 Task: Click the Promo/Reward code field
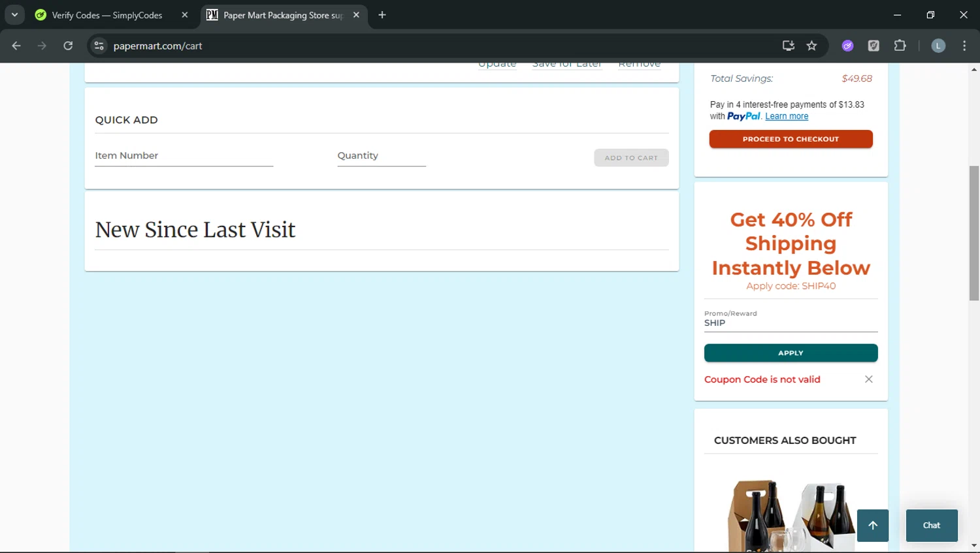coord(791,321)
